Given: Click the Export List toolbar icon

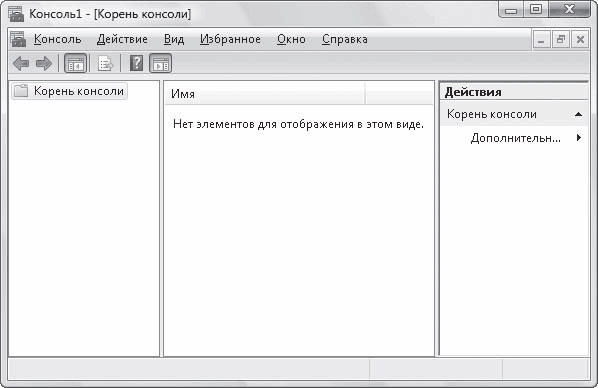Looking at the screenshot, I should click(104, 63).
